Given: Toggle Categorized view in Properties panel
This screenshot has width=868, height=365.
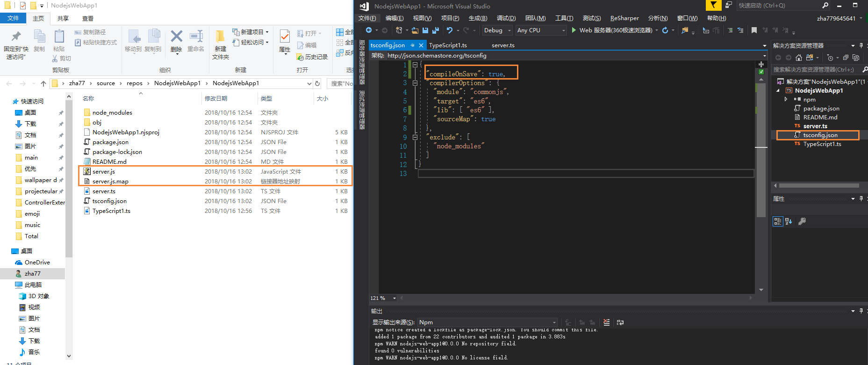Looking at the screenshot, I should (778, 221).
